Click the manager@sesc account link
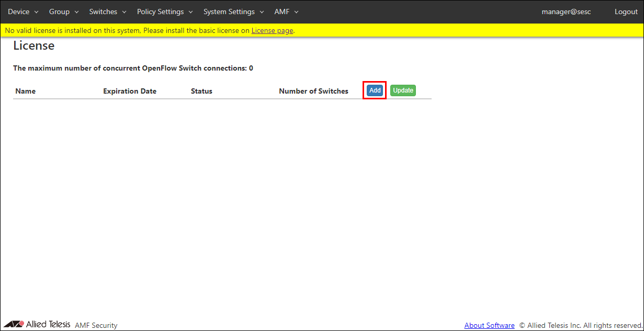The width and height of the screenshot is (644, 331). point(566,12)
